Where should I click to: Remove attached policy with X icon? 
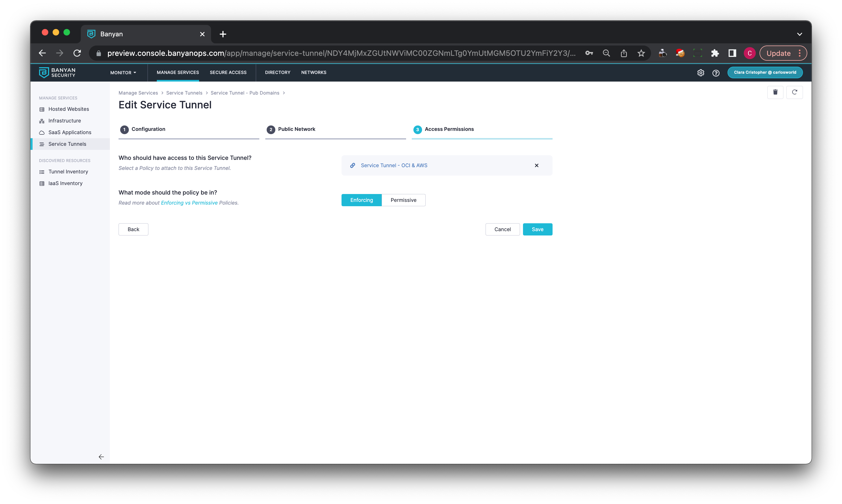coord(536,165)
